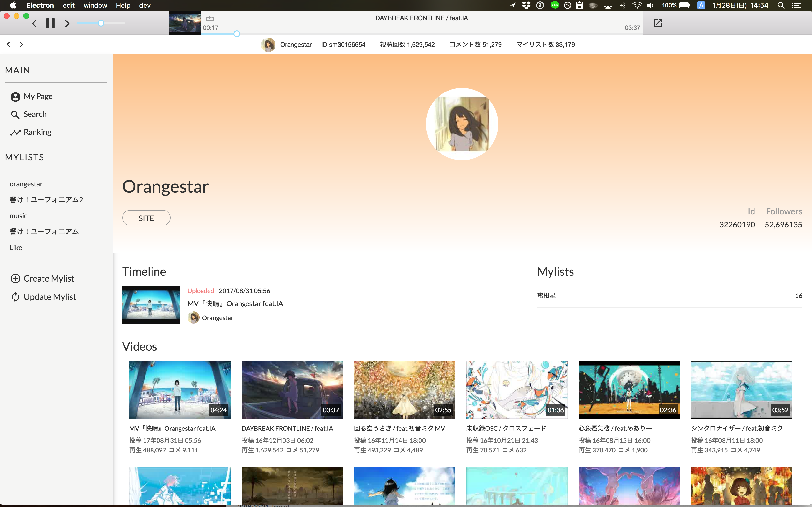Toggle the repeat loop icon
This screenshot has width=812, height=507.
(210, 19)
